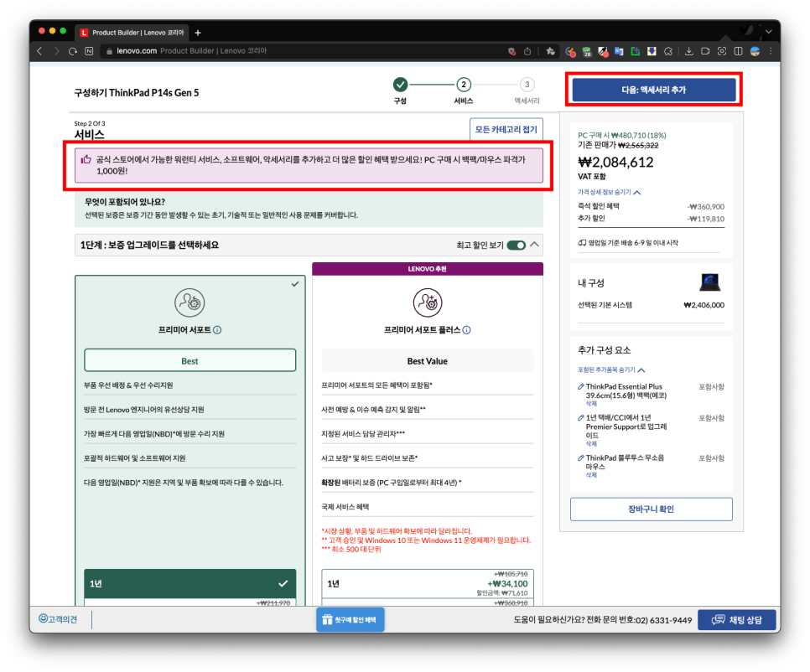Screen dimensions: 810x672
Task: Collapse the 1단계 보증 업그레이드 section
Action: point(535,245)
